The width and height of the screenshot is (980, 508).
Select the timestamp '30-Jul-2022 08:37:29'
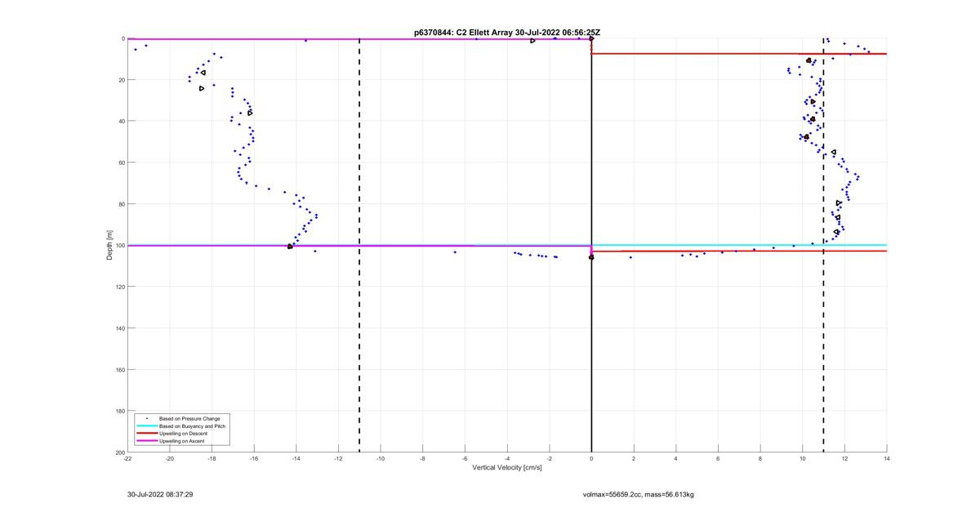[160, 494]
